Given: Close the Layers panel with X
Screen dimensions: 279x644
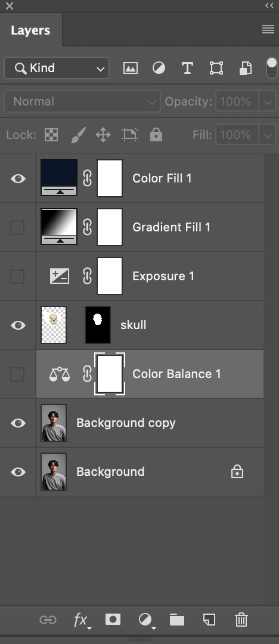Looking at the screenshot, I should click(x=10, y=6).
